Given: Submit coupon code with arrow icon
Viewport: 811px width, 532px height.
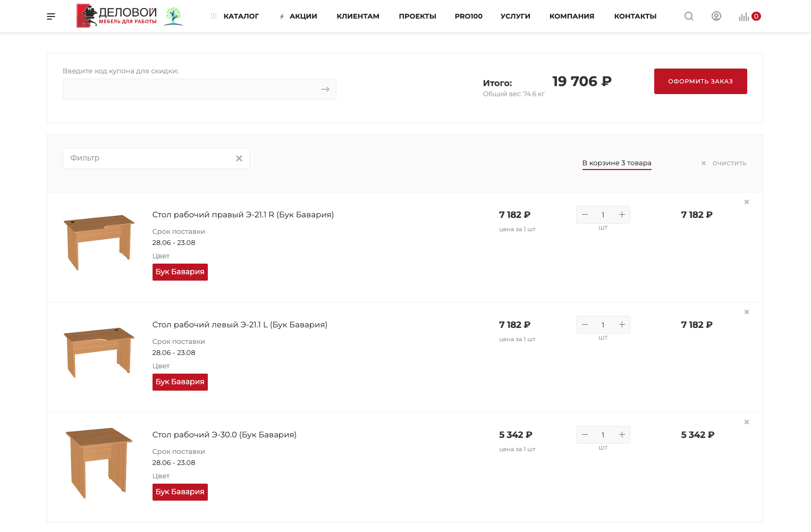Looking at the screenshot, I should [325, 89].
